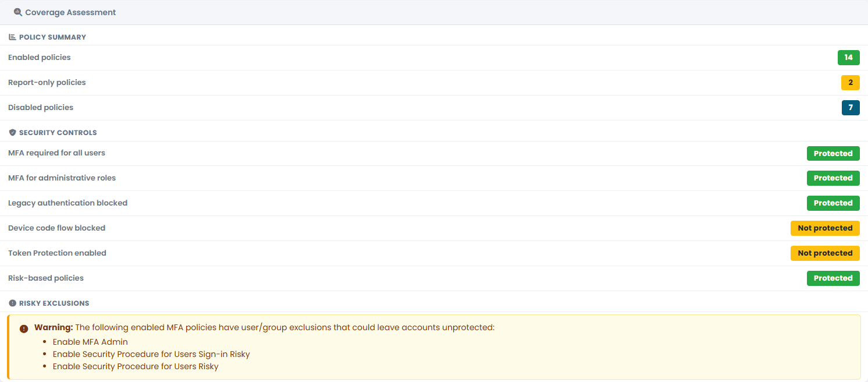
Task: Click the Risk-based policies label
Action: (46, 278)
